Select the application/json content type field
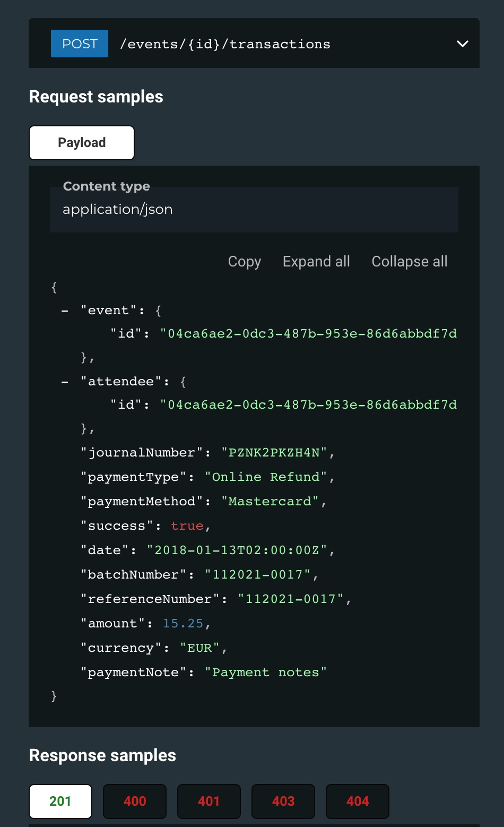Viewport: 504px width, 827px height. coord(254,209)
